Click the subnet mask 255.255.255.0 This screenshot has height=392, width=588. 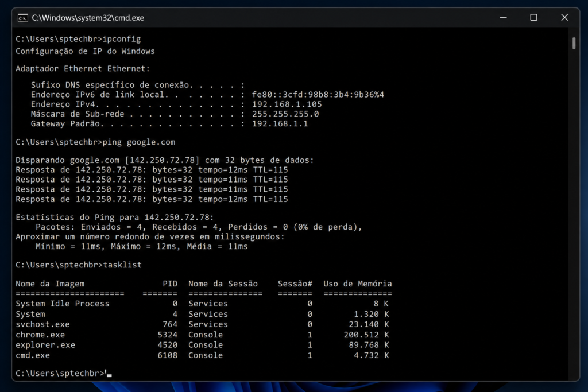(x=285, y=114)
